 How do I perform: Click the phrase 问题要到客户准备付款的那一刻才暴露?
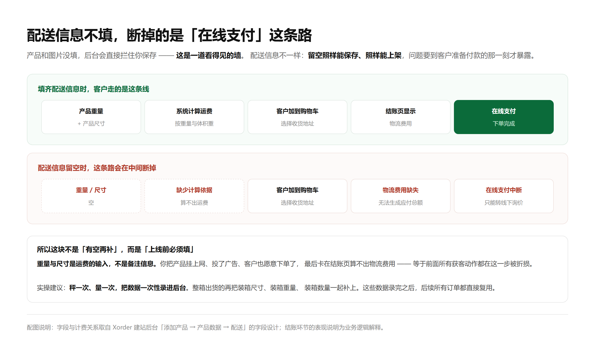(470, 56)
